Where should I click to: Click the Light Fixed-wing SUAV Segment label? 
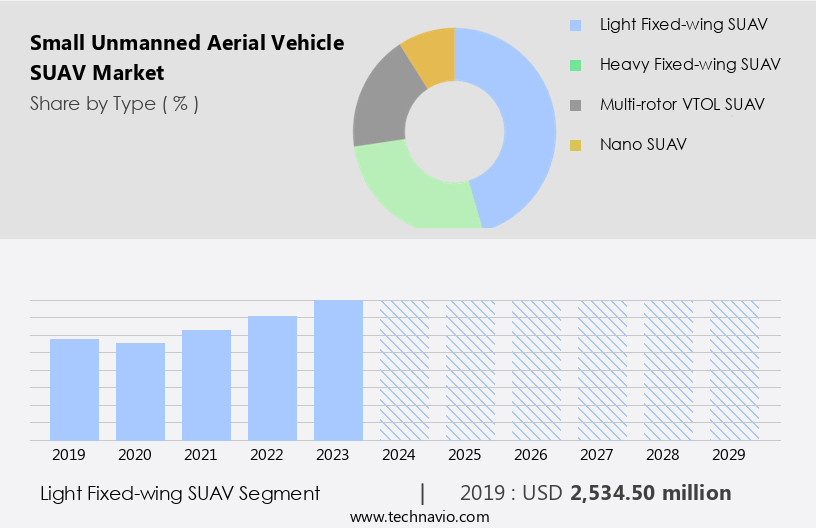[x=180, y=493]
